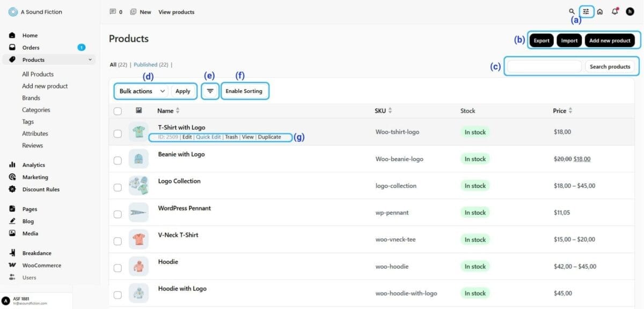Click the Orders sidebar icon
The image size is (644, 309).
12,47
